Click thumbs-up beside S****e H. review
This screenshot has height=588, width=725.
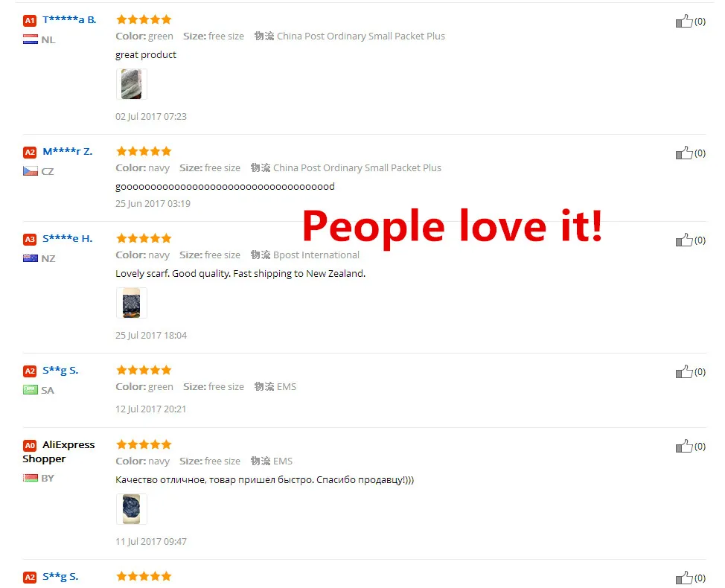(684, 240)
